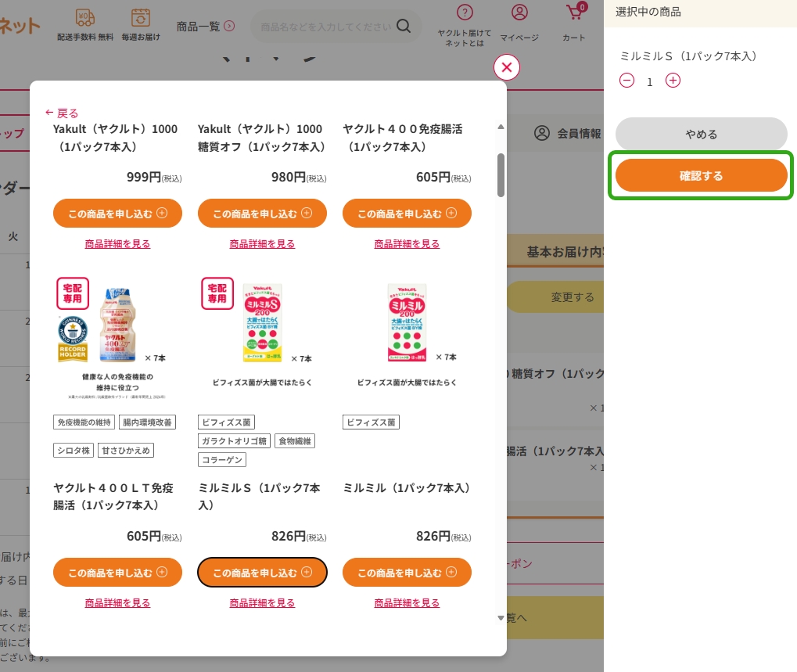This screenshot has height=672, width=797.
Task: Click the 免疫機能の維持 tag
Action: [x=84, y=422]
